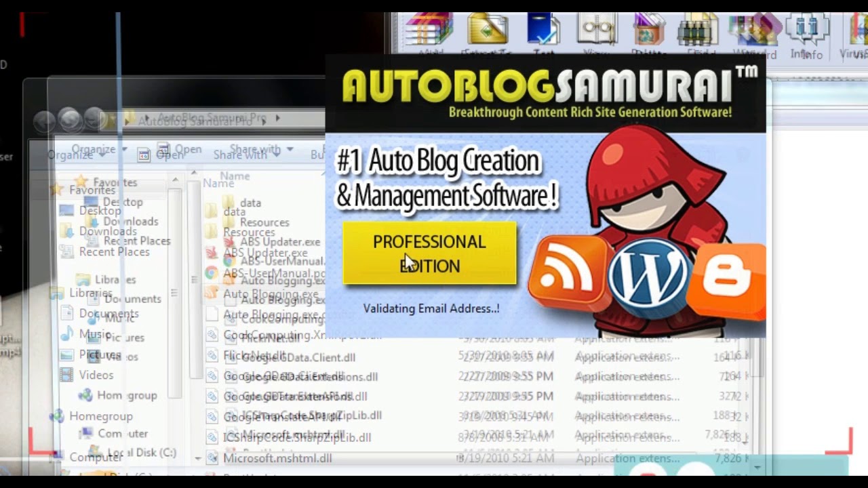Viewport: 868px width, 488px height.
Task: Select the Microsoft.mshtml.dll file name
Action: (x=277, y=458)
